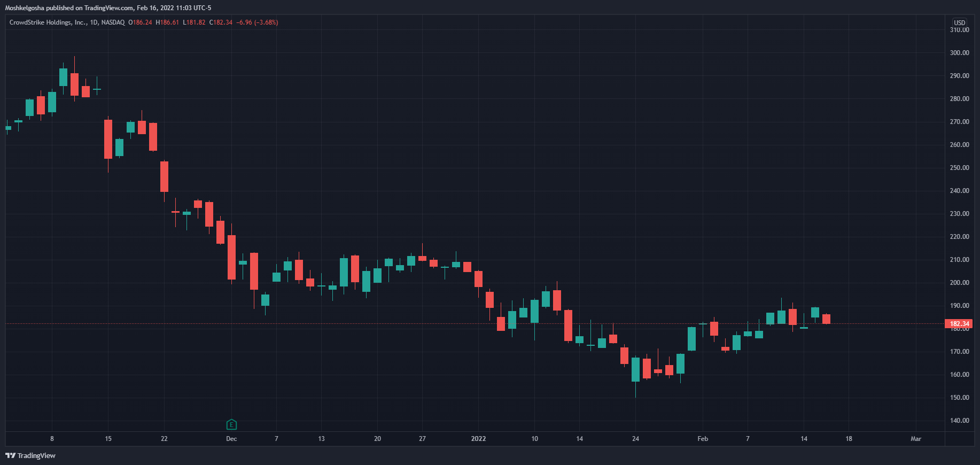This screenshot has width=980, height=465.
Task: Click the 140.00 price axis label
Action: (x=959, y=421)
